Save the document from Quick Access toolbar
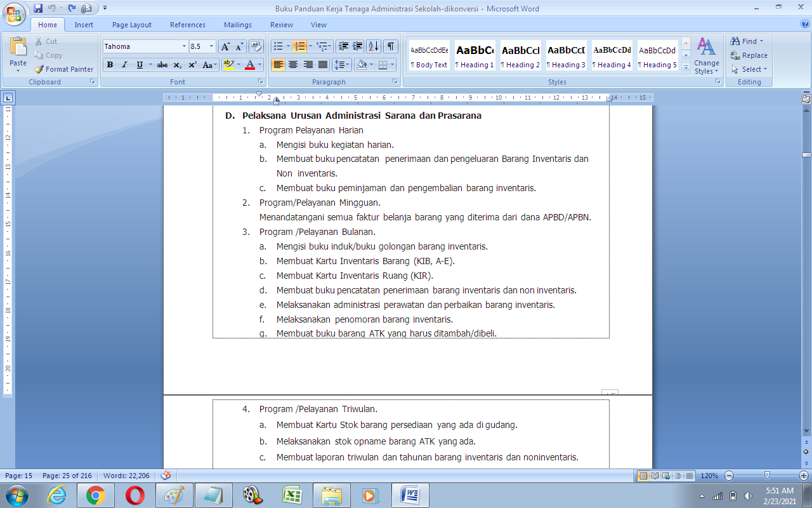Screen dimensions: 812x508 pos(38,8)
